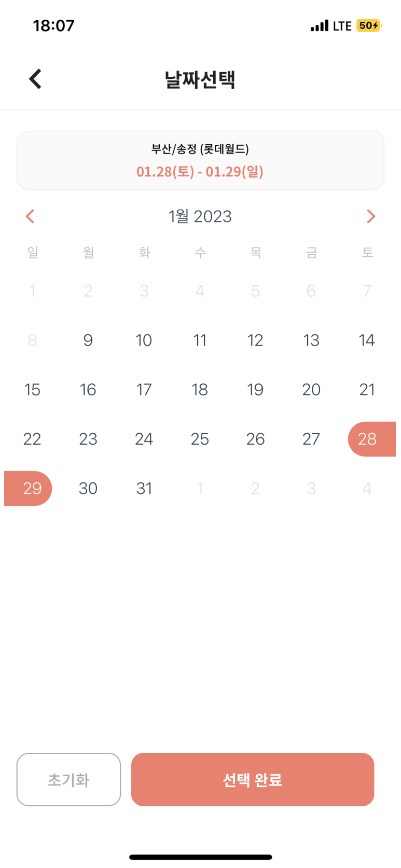Tap the home indicator bar

[201, 857]
